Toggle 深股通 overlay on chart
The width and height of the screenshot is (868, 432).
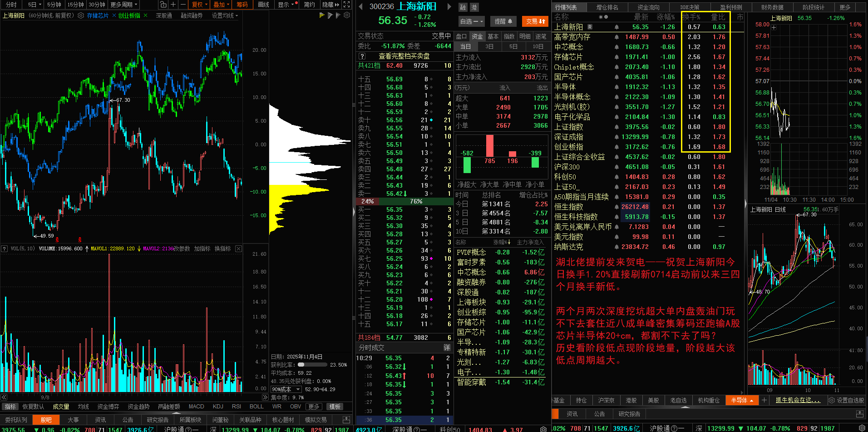[x=164, y=15]
